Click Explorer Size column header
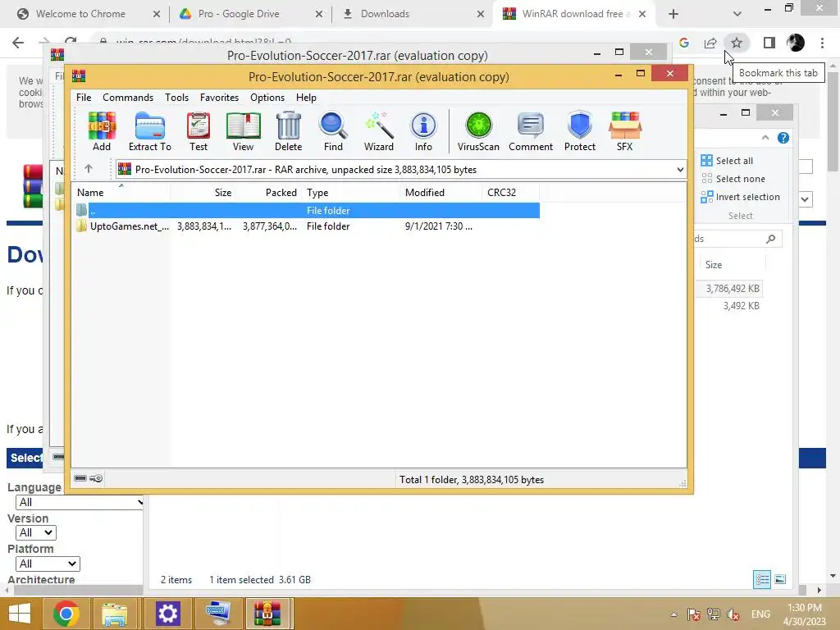 tap(732, 265)
